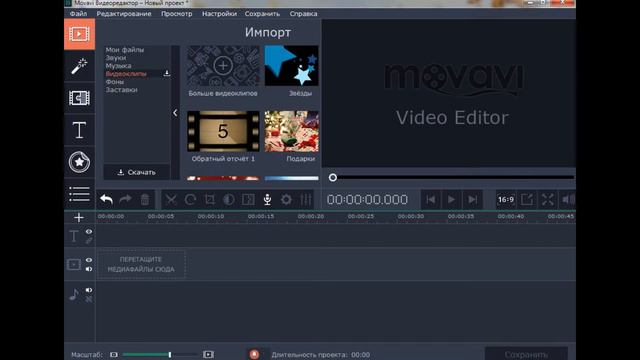Select Заставки category
This screenshot has width=640, height=360.
click(121, 90)
